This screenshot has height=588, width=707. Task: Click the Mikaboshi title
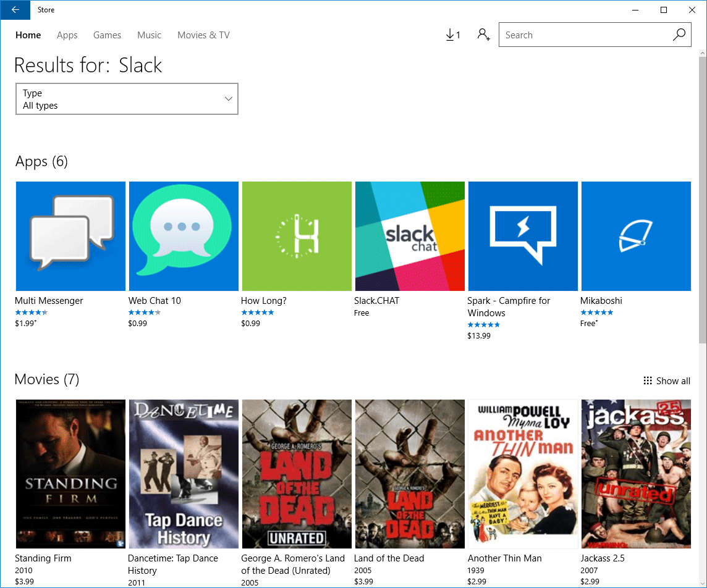coord(601,301)
